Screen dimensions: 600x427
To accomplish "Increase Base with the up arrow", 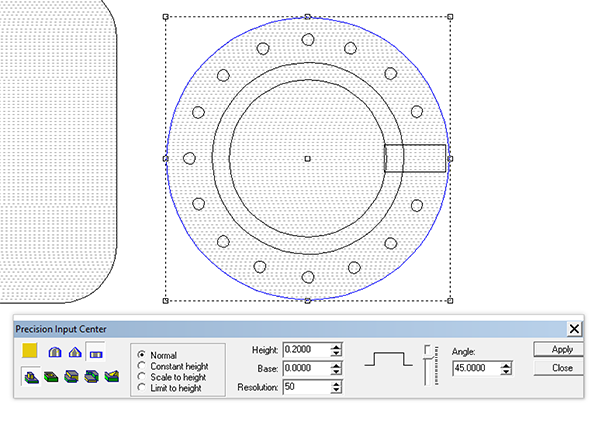I will 336,365.
